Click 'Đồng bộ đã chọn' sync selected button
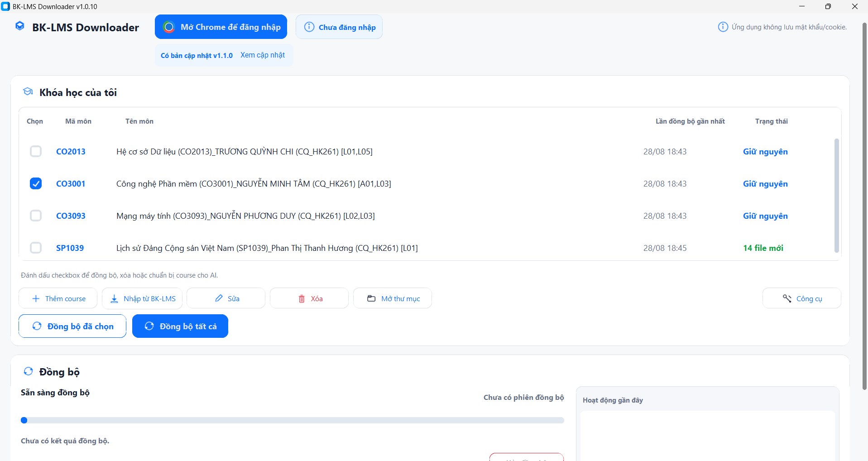Viewport: 868px width, 461px height. (72, 326)
